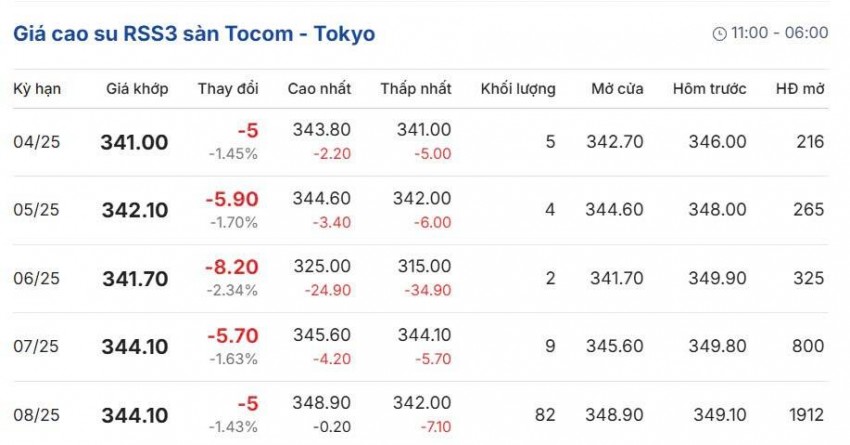Viewport: 850px width, 445px height.
Task: Click the HĐ mở column header
Action: tap(799, 89)
